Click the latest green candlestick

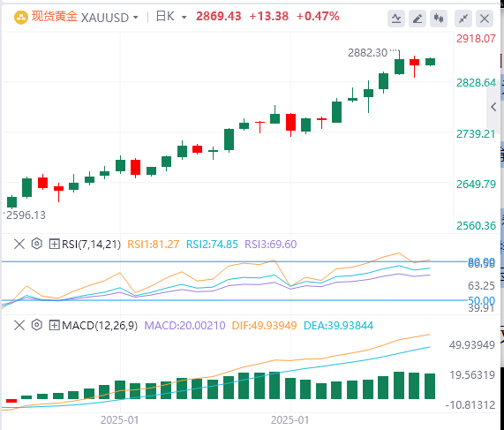[x=430, y=62]
